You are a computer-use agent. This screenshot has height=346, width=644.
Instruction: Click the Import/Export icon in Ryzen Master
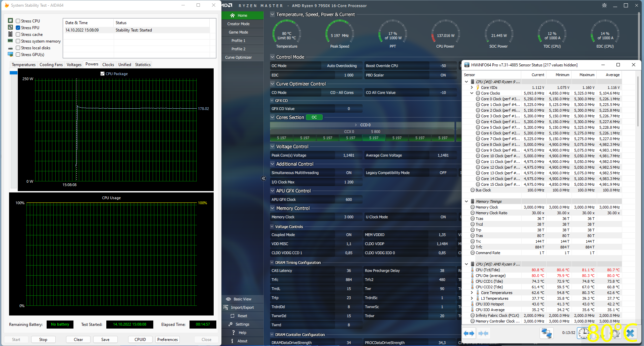tap(226, 307)
